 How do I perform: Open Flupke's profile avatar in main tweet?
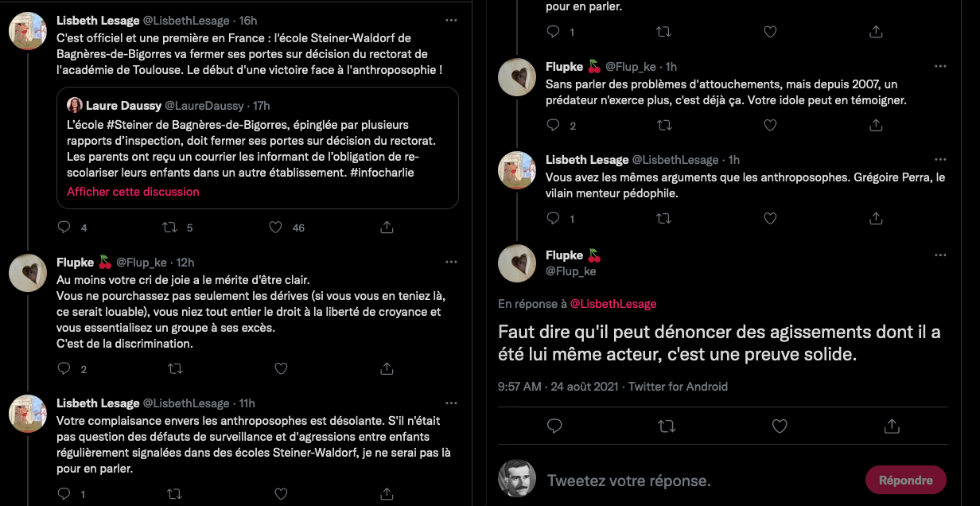click(517, 263)
